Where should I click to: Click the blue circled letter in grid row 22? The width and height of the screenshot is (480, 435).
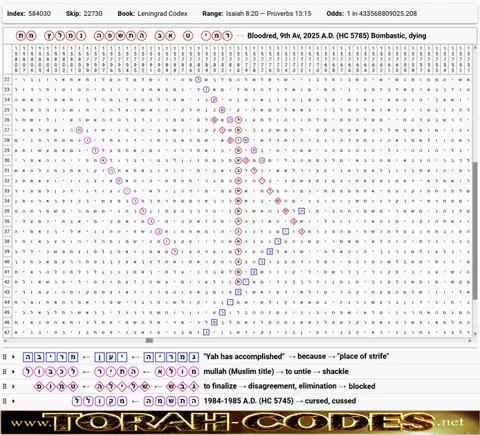click(198, 79)
